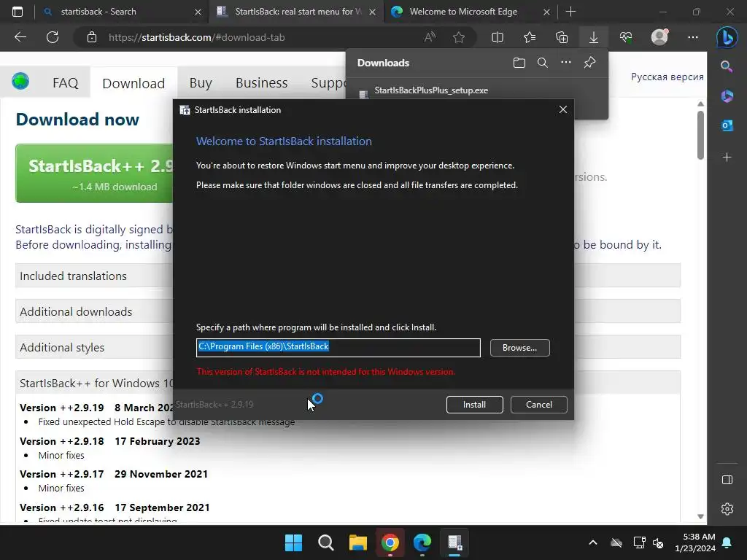747x560 pixels.
Task: Toggle the Downloads toolbar button
Action: click(x=594, y=37)
